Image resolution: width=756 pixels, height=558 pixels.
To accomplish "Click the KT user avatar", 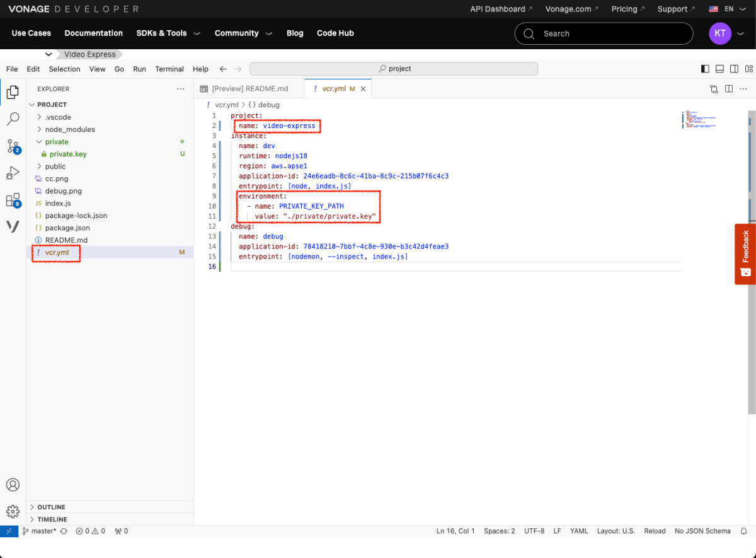I will pos(720,33).
